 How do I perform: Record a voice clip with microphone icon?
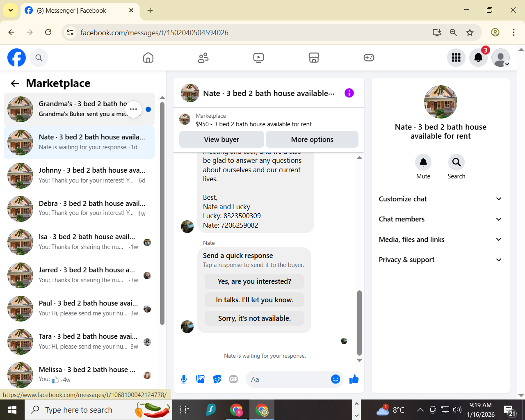pyautogui.click(x=184, y=379)
